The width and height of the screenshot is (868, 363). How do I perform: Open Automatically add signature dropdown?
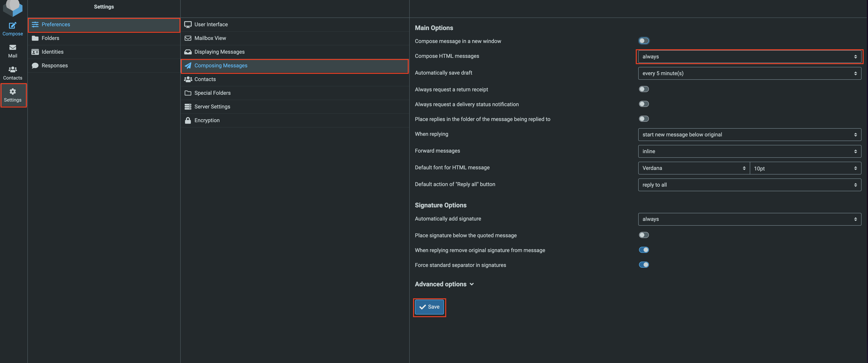[x=749, y=219]
